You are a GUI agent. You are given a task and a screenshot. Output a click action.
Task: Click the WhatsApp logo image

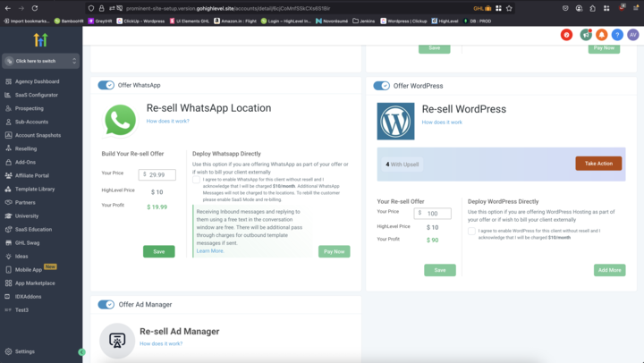(120, 120)
